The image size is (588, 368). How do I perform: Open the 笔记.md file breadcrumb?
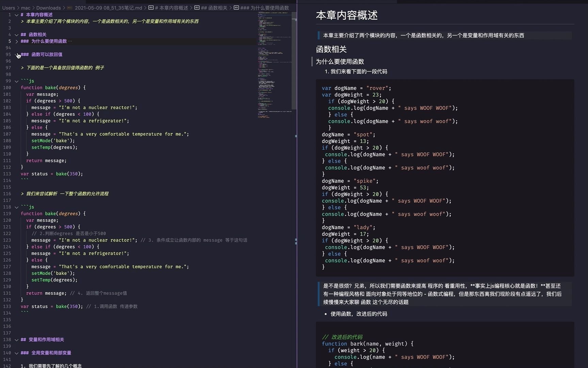(x=108, y=8)
